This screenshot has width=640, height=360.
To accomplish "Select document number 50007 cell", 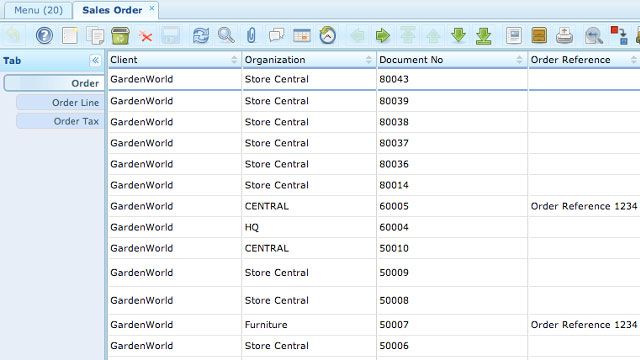I will [452, 325].
